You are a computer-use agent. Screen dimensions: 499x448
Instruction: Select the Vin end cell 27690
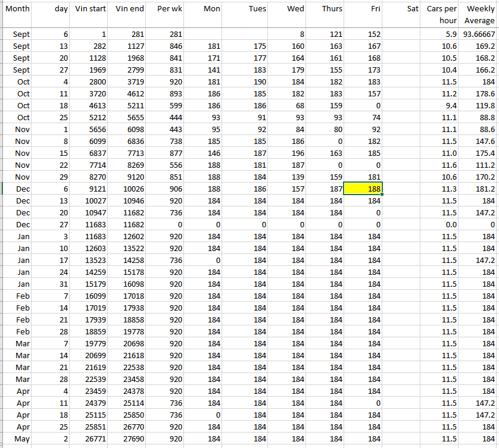129,438
